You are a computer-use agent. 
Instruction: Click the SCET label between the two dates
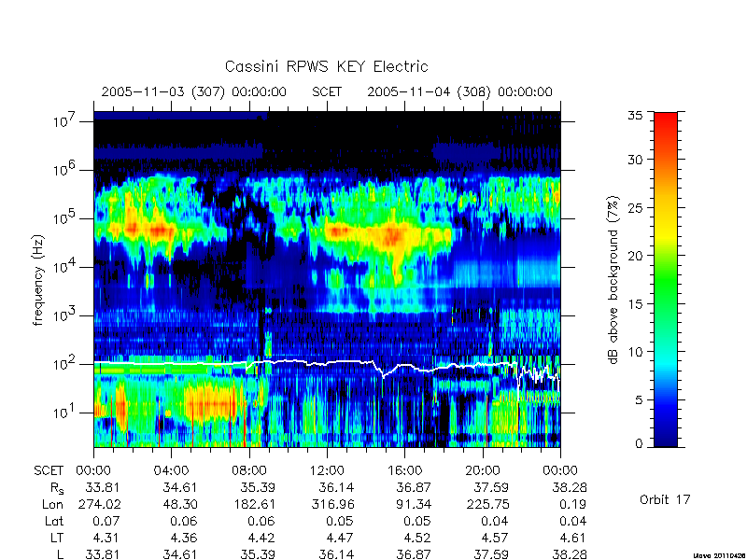pyautogui.click(x=327, y=91)
